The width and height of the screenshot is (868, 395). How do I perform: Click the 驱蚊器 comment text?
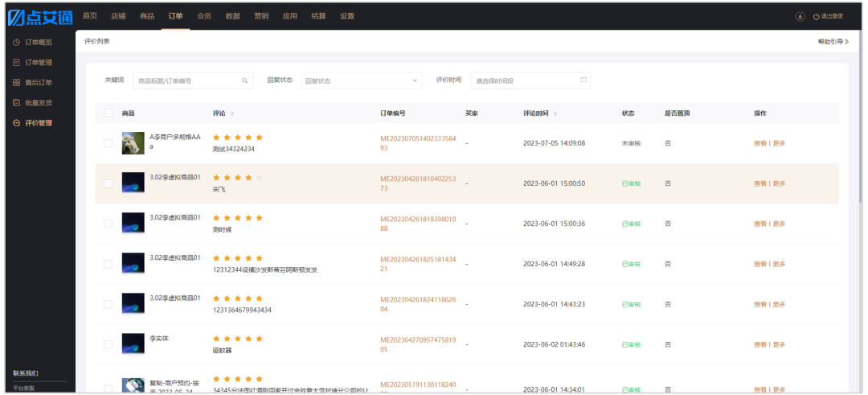[x=223, y=350]
